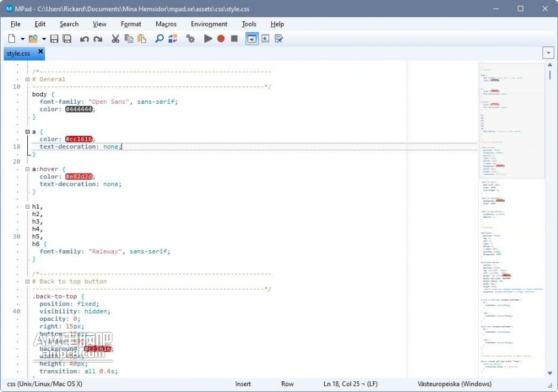Click the #e82d2d hover color value
This screenshot has height=392, width=558.
point(78,177)
